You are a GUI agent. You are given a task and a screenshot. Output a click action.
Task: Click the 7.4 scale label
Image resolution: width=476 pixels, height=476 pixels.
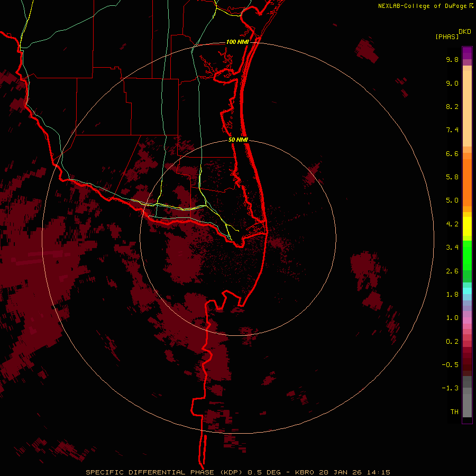coord(452,130)
